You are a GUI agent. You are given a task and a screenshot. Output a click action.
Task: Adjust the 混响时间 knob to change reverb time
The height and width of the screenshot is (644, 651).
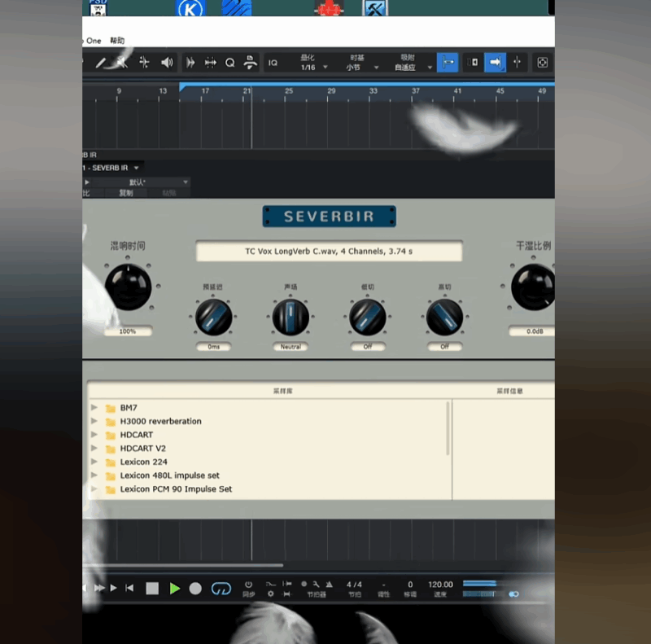pos(129,287)
